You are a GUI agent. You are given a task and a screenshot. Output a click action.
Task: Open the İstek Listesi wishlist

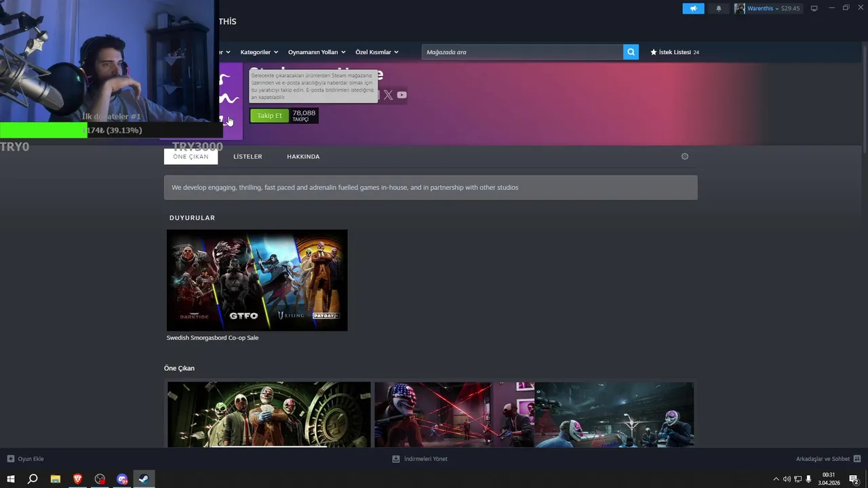click(x=675, y=52)
